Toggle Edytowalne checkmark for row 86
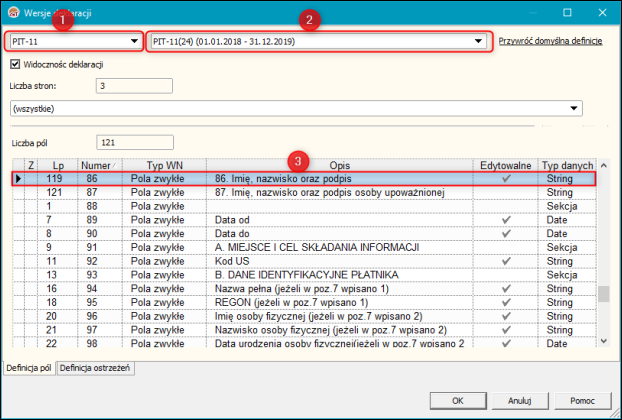This screenshot has height=420, width=622. tap(506, 178)
